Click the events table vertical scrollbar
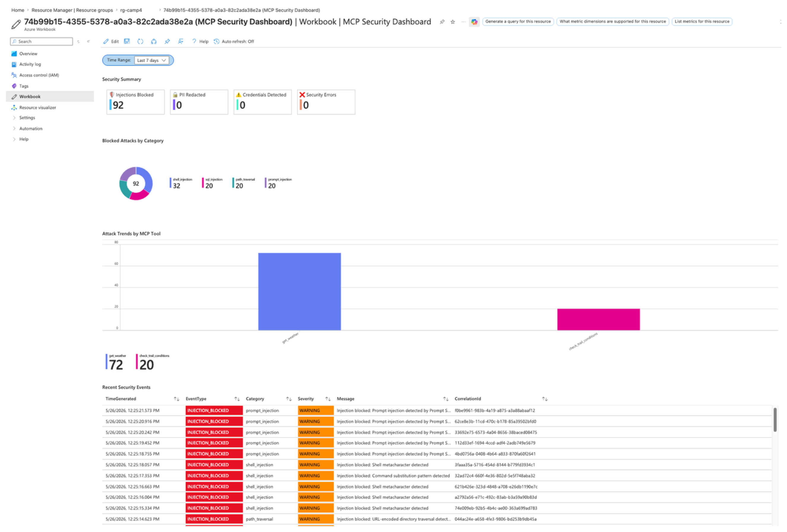This screenshot has width=787, height=532. [775, 419]
